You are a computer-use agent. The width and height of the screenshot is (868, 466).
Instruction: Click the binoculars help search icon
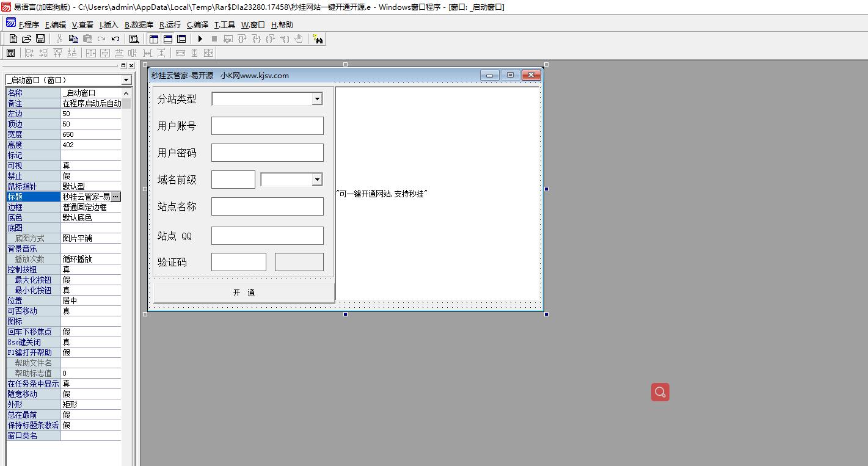click(x=318, y=39)
